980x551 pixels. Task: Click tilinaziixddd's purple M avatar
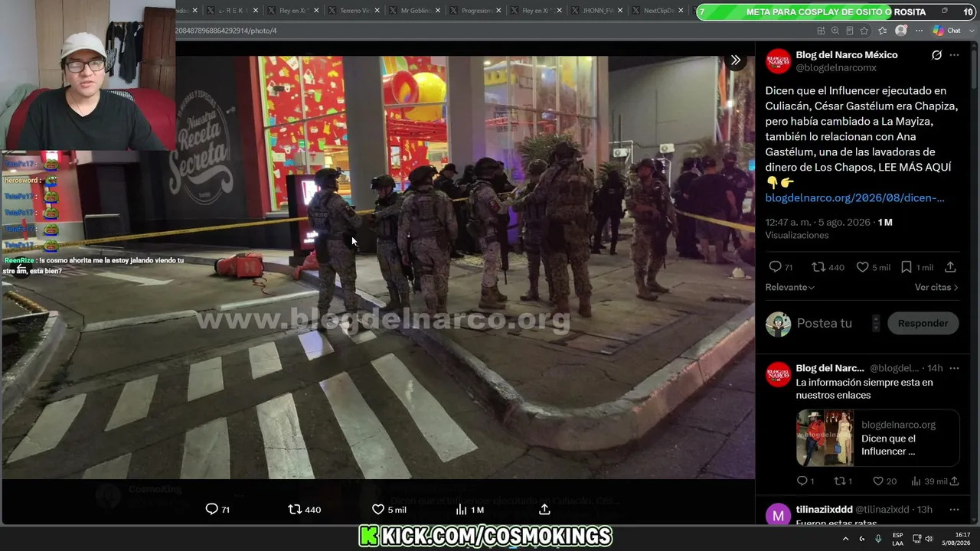(x=779, y=514)
